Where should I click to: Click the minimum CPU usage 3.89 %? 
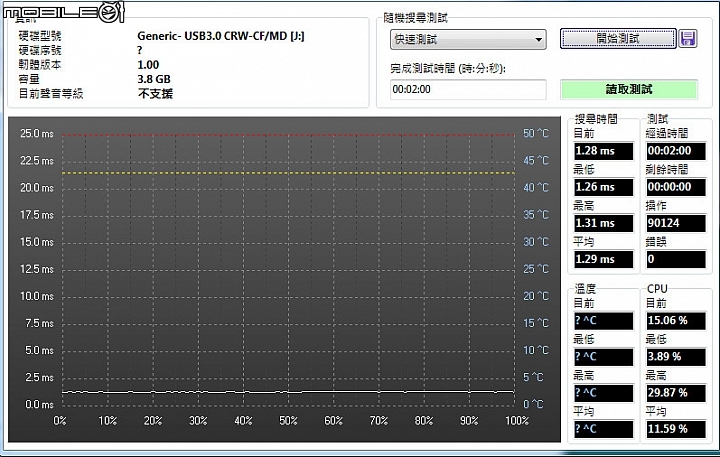(675, 357)
